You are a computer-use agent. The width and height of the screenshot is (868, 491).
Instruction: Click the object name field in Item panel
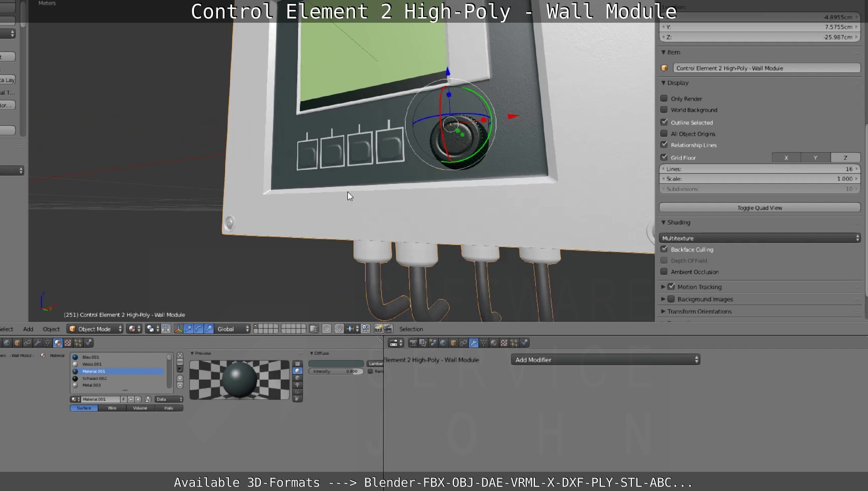click(767, 68)
